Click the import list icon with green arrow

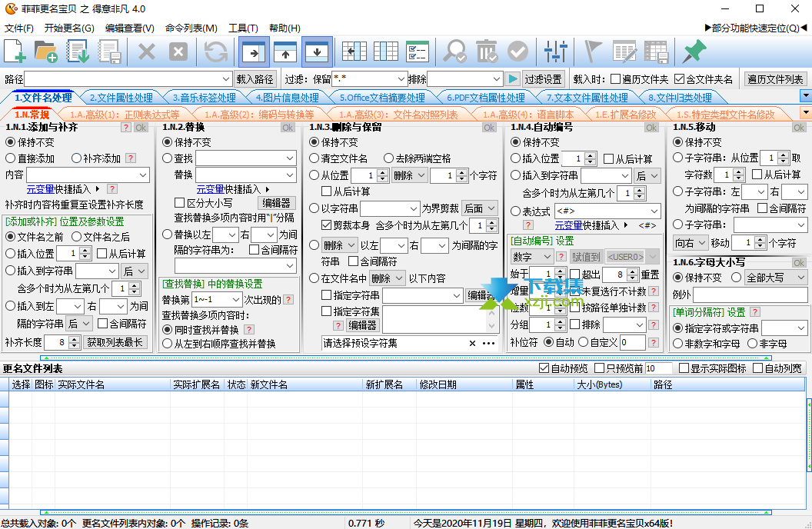tap(78, 52)
